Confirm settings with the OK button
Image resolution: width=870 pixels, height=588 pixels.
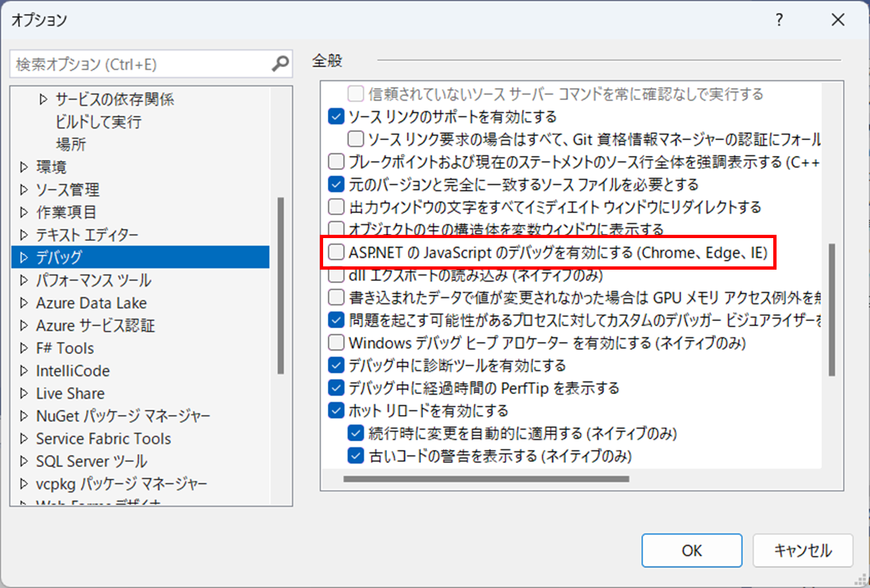(692, 551)
